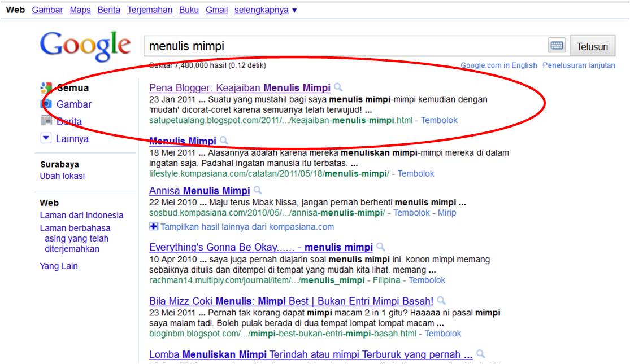This screenshot has height=364, width=630.
Task: Open Maps in top navigation bar
Action: (x=80, y=10)
